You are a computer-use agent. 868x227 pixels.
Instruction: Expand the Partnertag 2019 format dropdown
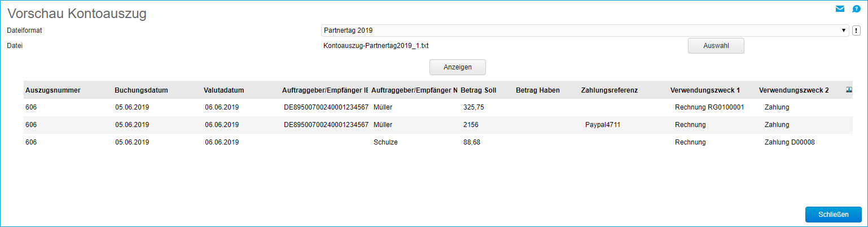585,30
